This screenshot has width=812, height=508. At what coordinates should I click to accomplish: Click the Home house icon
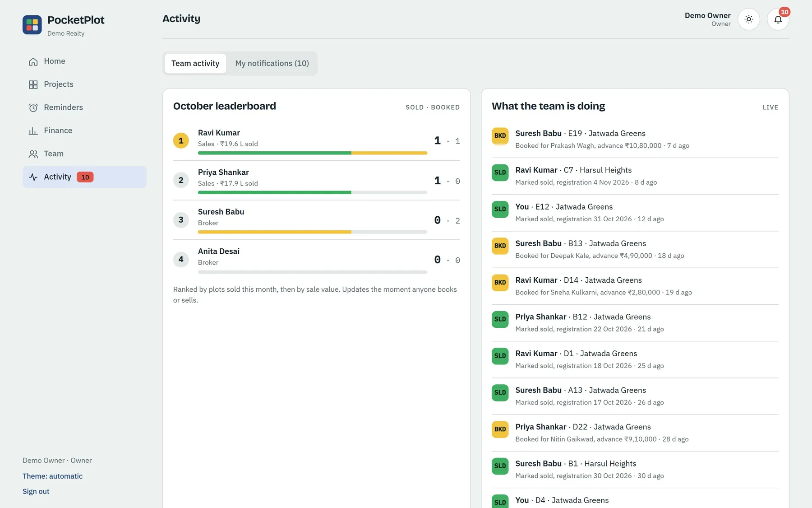(33, 61)
